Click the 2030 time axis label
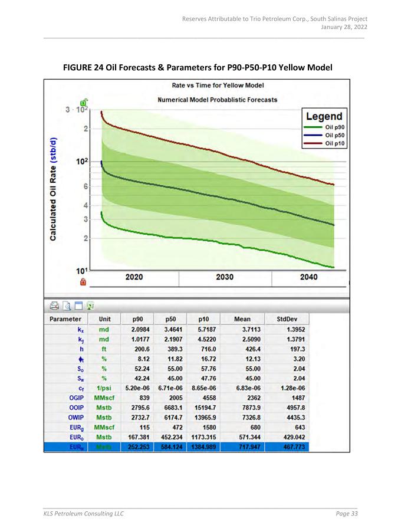Screen dimensions: 411x532 225,277
